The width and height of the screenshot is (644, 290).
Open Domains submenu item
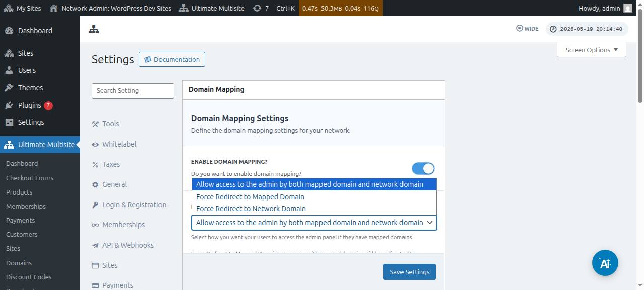pyautogui.click(x=19, y=263)
